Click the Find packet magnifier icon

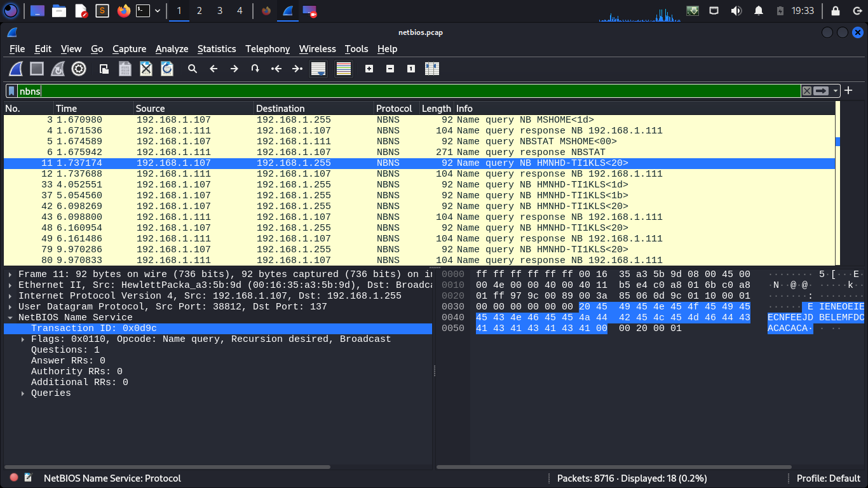[x=193, y=69]
